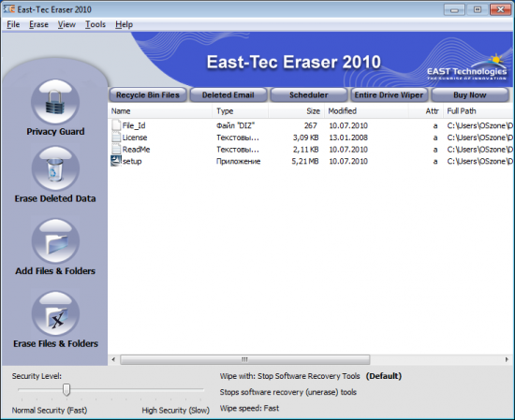Open the Erase menu
Viewport: 515px width, 420px height.
click(38, 24)
